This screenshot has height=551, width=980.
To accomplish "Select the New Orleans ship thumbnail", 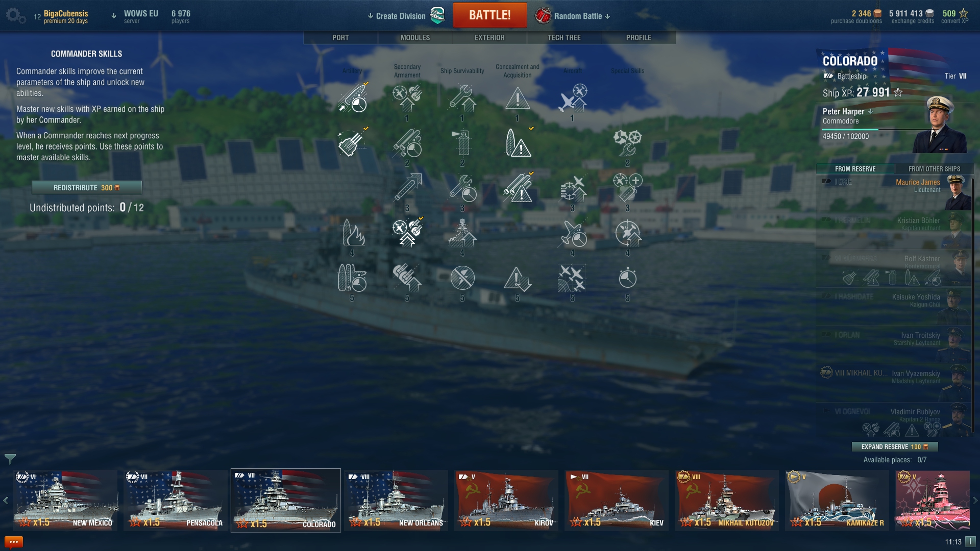I will tap(396, 500).
